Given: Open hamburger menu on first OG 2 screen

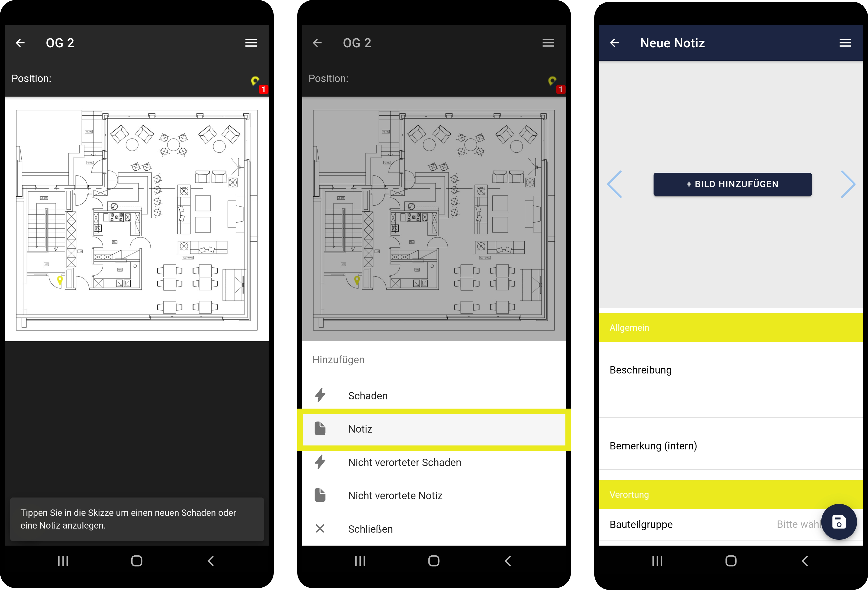Looking at the screenshot, I should pyautogui.click(x=251, y=43).
